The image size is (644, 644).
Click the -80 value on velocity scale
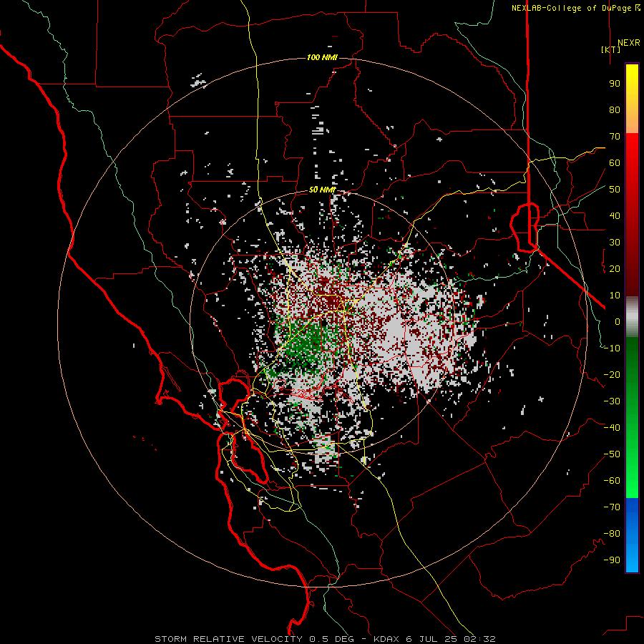(x=612, y=534)
